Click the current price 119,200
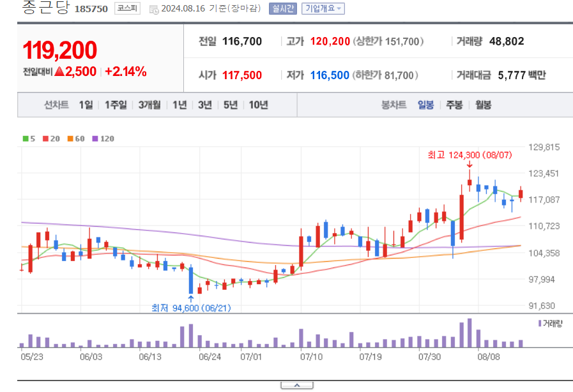Screen dimensions: 573x392 60,50
